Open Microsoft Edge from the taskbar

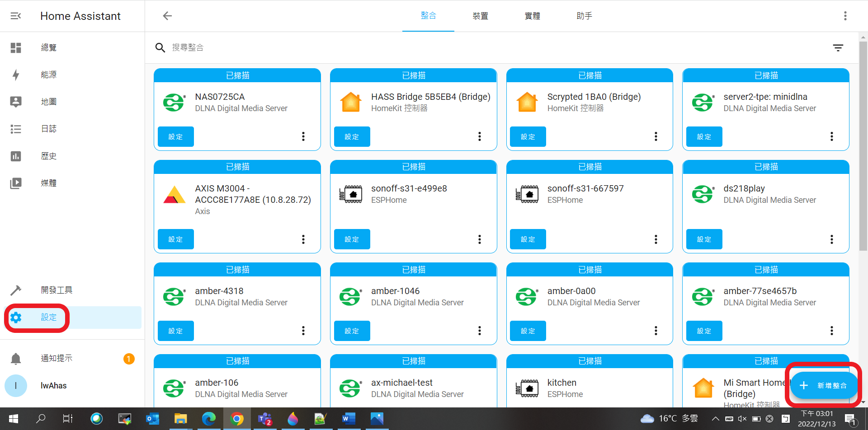[x=208, y=419]
